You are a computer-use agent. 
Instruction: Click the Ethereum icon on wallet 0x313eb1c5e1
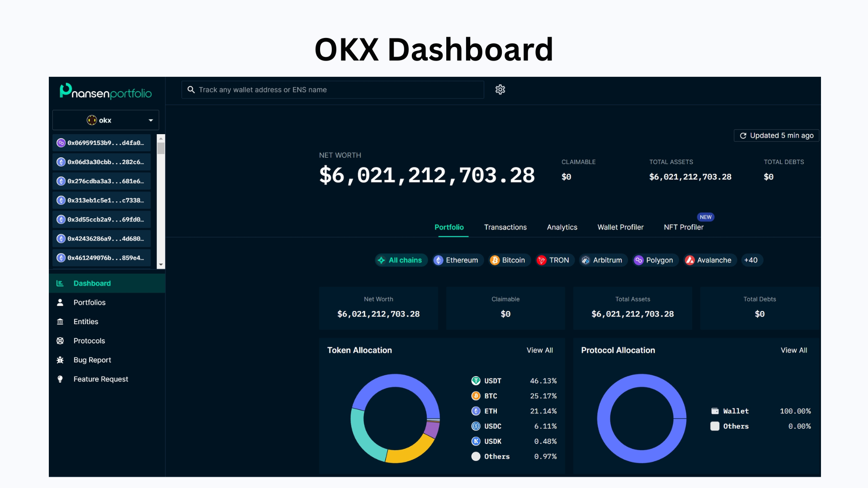(x=61, y=200)
